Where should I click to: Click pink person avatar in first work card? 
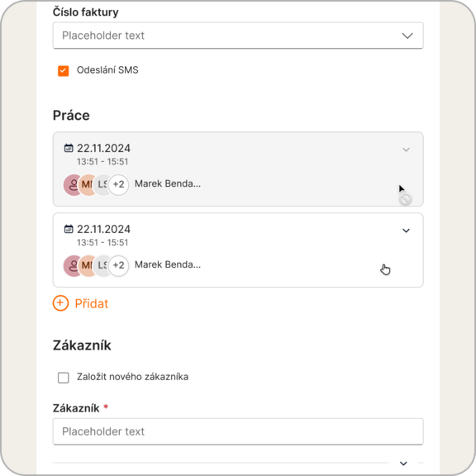72,184
